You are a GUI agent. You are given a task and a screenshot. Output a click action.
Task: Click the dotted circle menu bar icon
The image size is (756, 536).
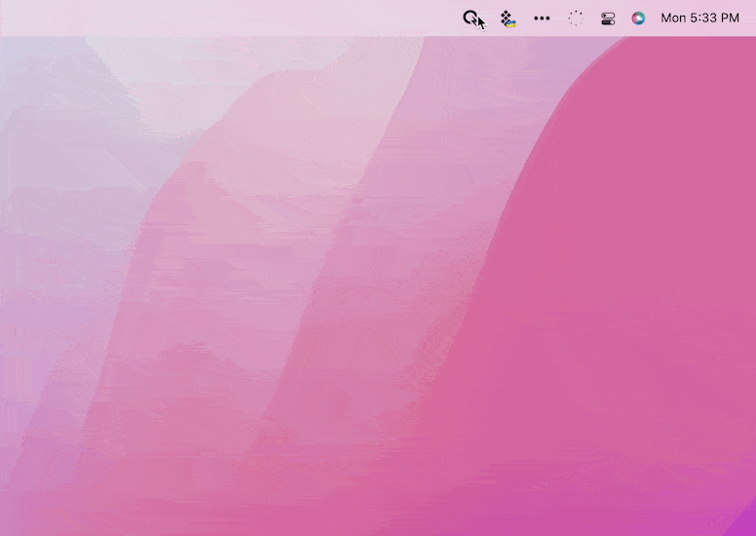coord(576,19)
